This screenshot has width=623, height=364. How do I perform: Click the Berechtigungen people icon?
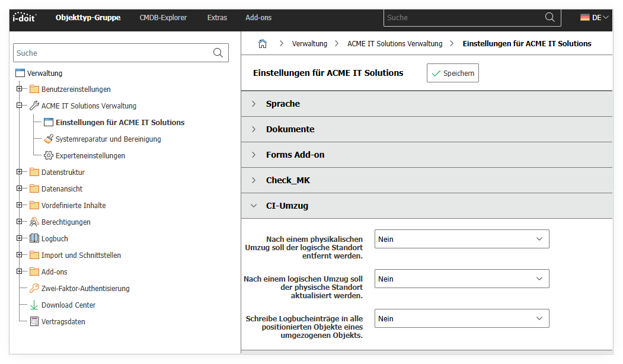pyautogui.click(x=34, y=222)
